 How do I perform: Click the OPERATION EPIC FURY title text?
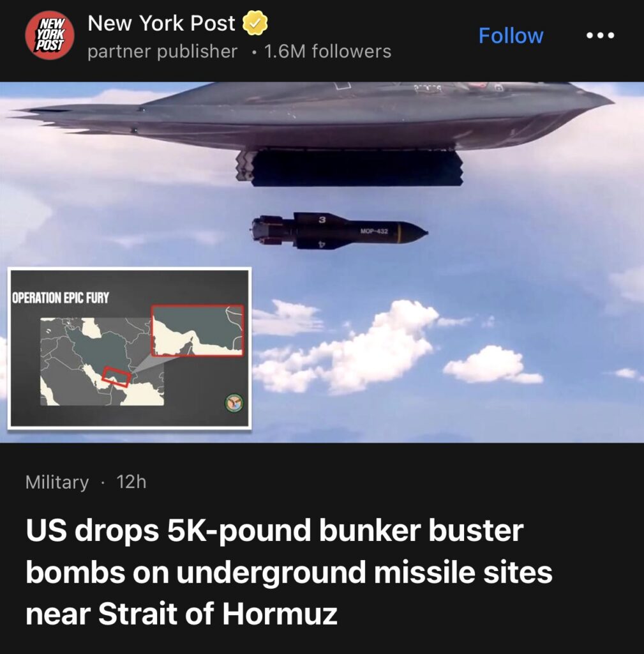pos(61,298)
